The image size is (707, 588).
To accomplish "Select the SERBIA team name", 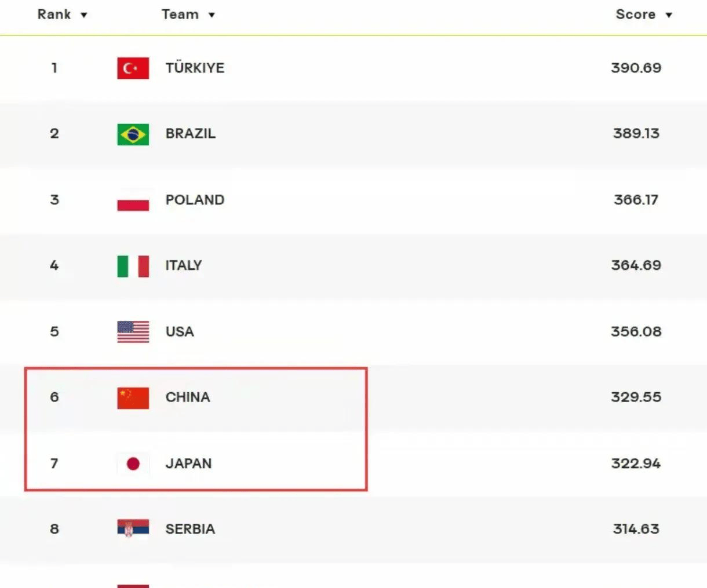I will point(190,529).
